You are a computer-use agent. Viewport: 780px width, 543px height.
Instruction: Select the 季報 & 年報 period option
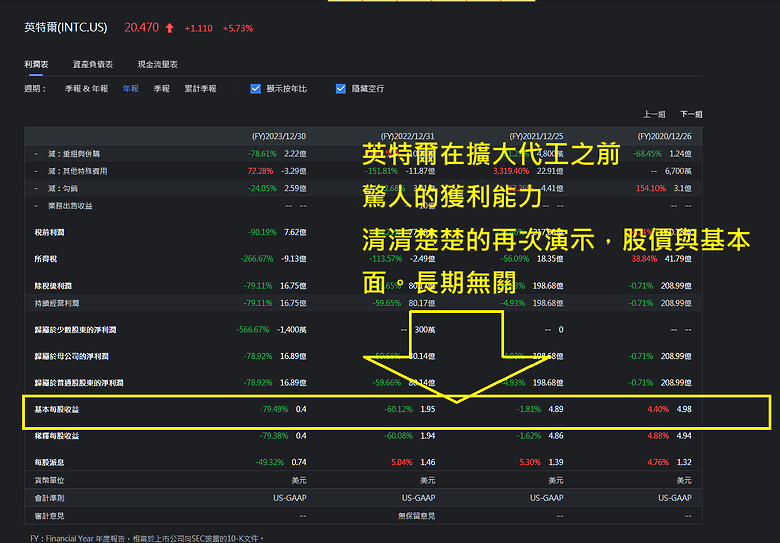pyautogui.click(x=87, y=89)
